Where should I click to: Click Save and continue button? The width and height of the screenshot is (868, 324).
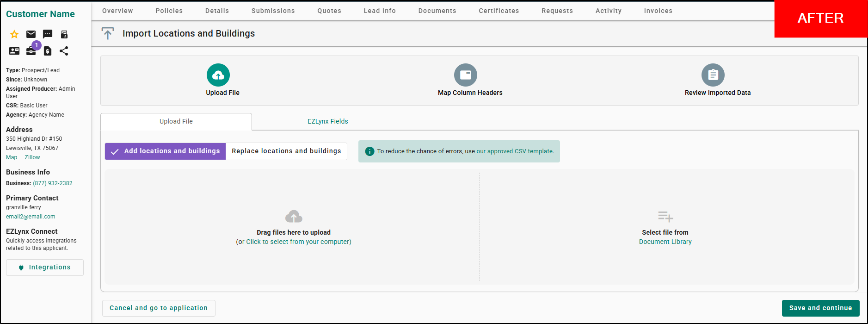821,308
